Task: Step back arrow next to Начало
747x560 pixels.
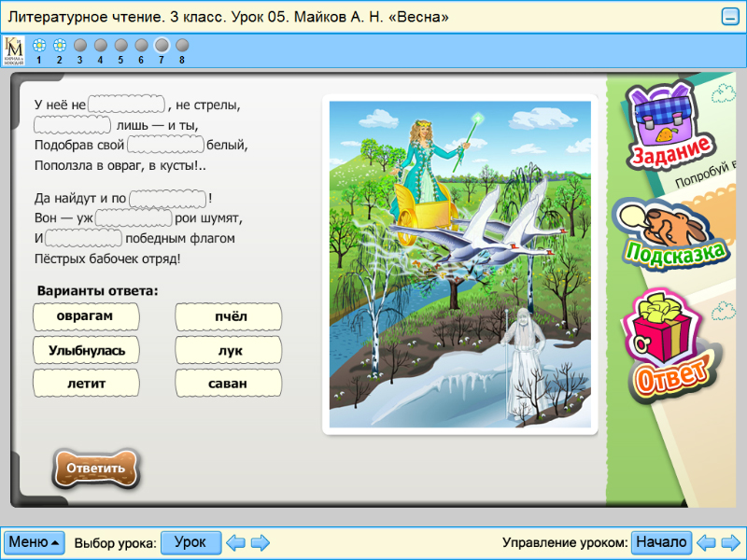Action: 706,542
